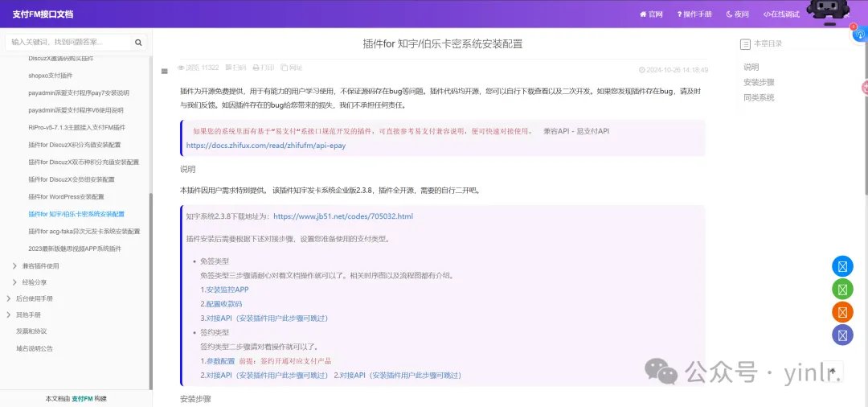Open payadmin派爱支付程序V6使用说明
The image size is (868, 407).
point(76,110)
